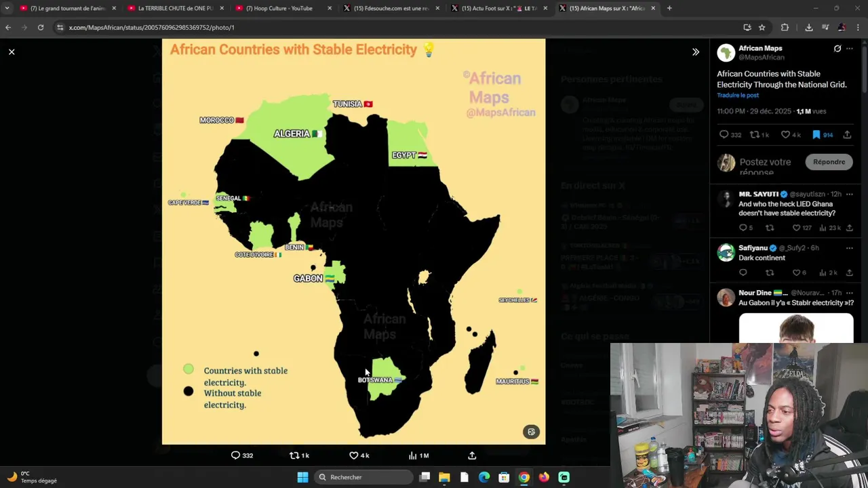The width and height of the screenshot is (868, 488).
Task: Open a new browser tab with the plus button
Action: click(669, 8)
